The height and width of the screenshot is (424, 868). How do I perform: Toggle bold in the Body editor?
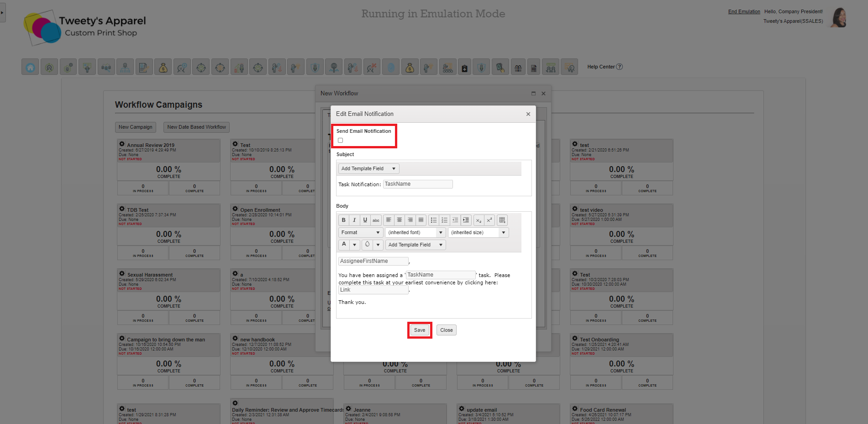(x=344, y=220)
